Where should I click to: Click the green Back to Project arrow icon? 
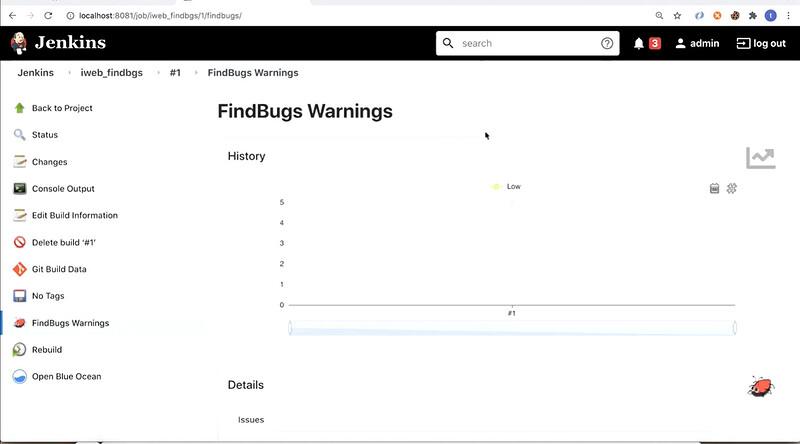pos(19,108)
